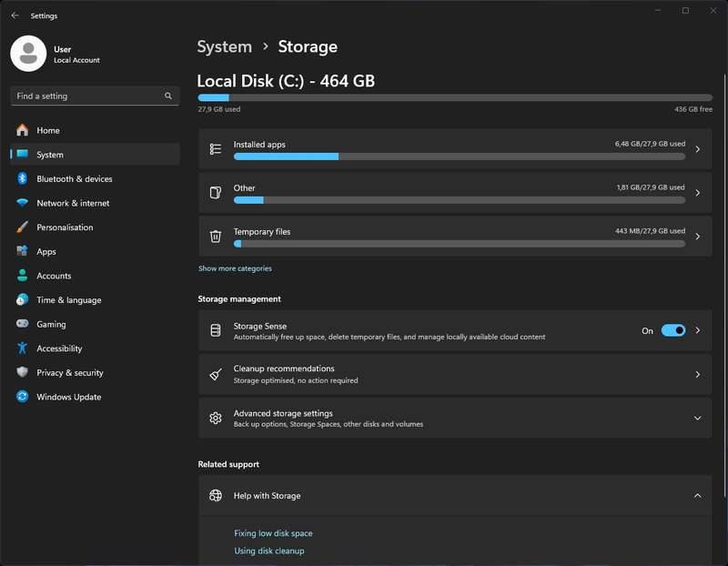Go to Home in sidebar
This screenshot has height=566, width=728.
[x=95, y=130]
